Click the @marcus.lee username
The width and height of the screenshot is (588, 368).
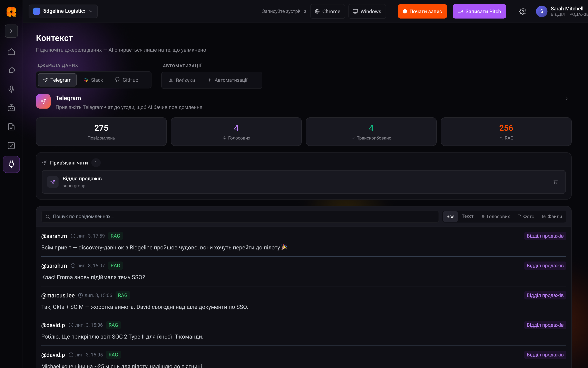[58, 295]
